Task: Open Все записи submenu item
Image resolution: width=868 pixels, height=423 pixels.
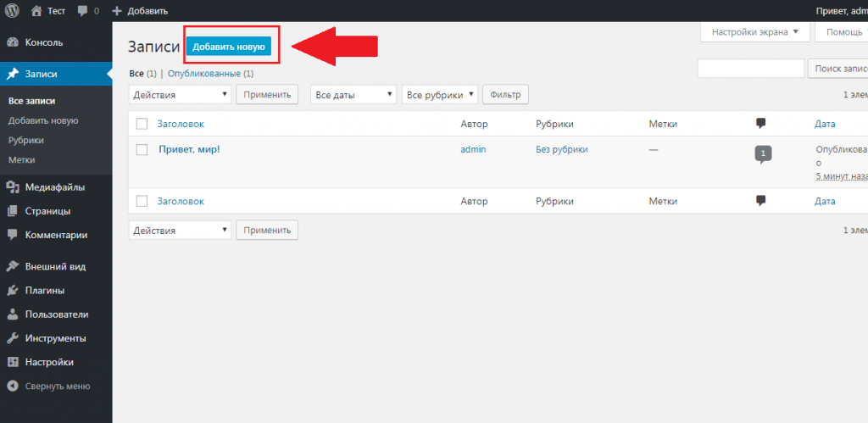Action: (32, 101)
